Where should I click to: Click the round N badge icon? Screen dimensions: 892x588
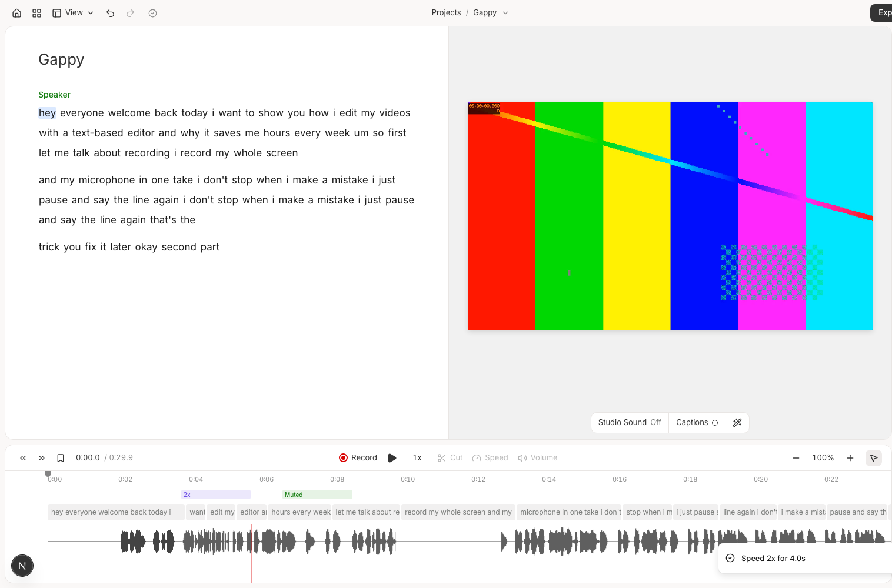(22, 566)
